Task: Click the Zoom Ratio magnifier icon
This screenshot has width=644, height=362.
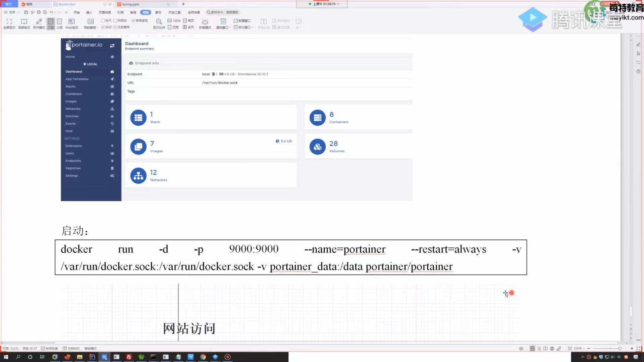Action: tap(159, 22)
